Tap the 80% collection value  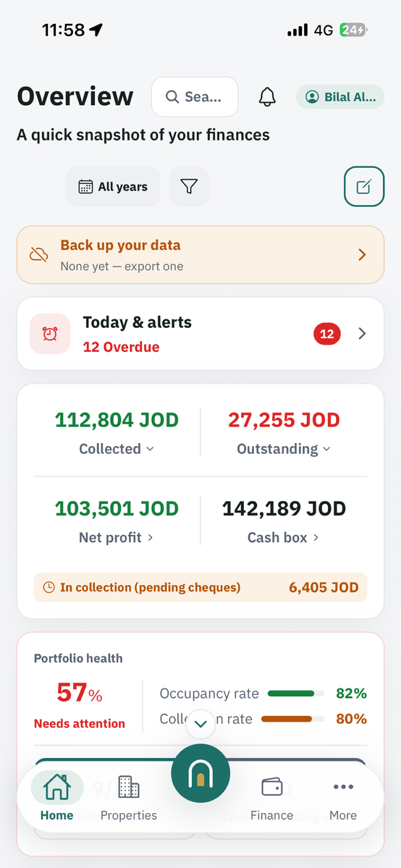(x=351, y=719)
